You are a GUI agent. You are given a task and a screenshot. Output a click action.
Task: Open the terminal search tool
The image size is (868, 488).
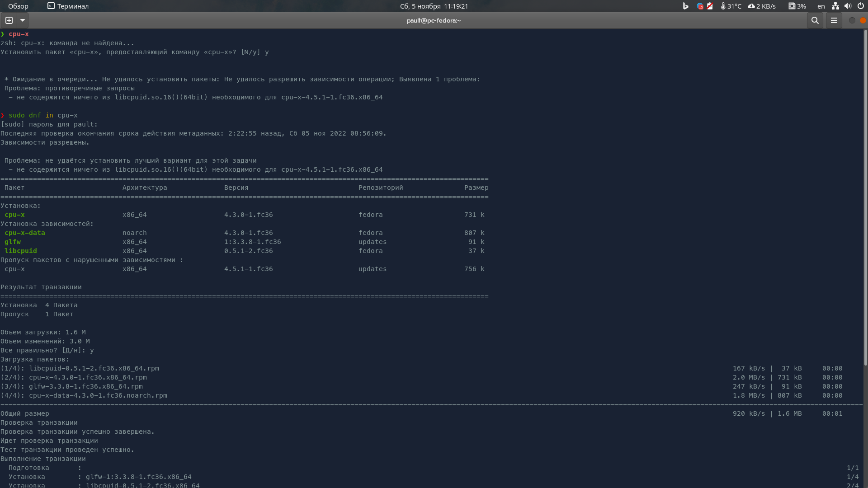click(x=815, y=20)
